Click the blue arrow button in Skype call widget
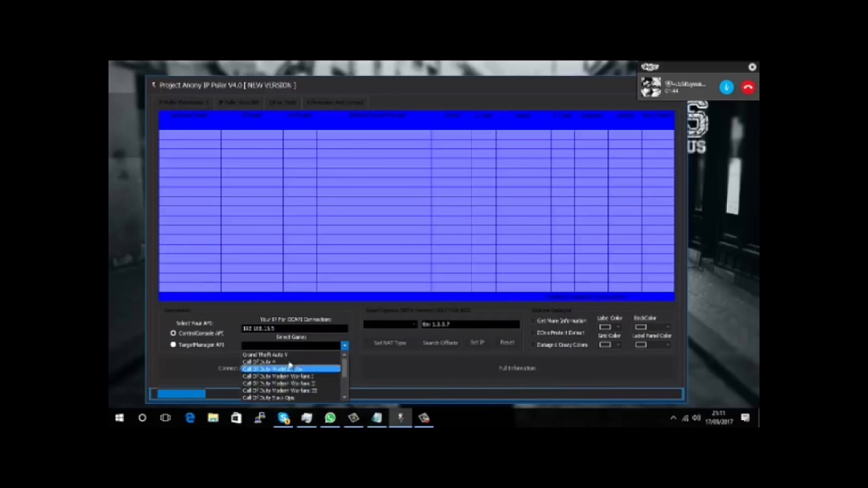868x488 pixels. click(726, 87)
